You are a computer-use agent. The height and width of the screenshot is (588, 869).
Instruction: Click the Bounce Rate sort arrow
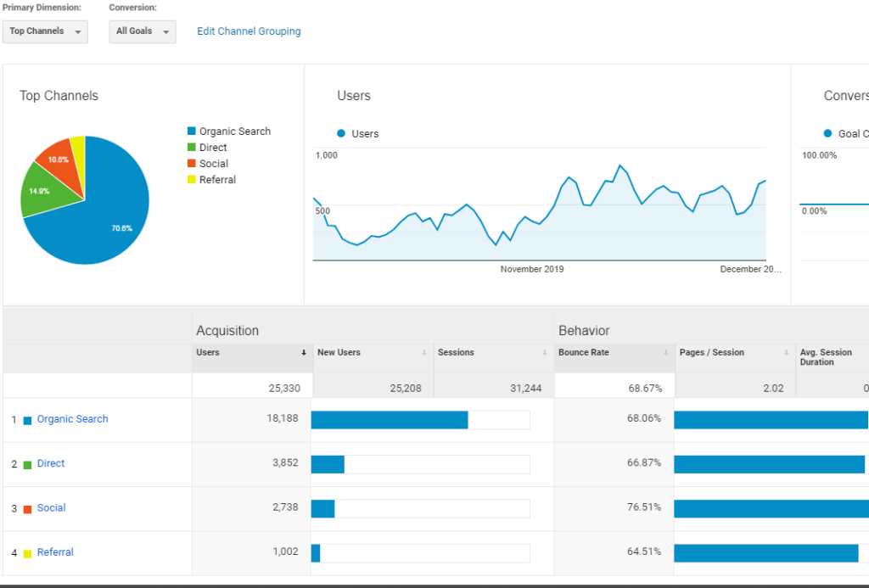tap(665, 353)
